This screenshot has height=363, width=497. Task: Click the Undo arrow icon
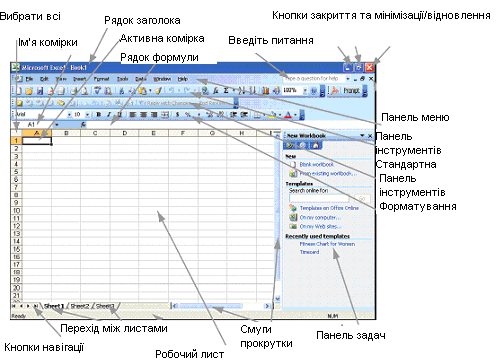(x=171, y=91)
